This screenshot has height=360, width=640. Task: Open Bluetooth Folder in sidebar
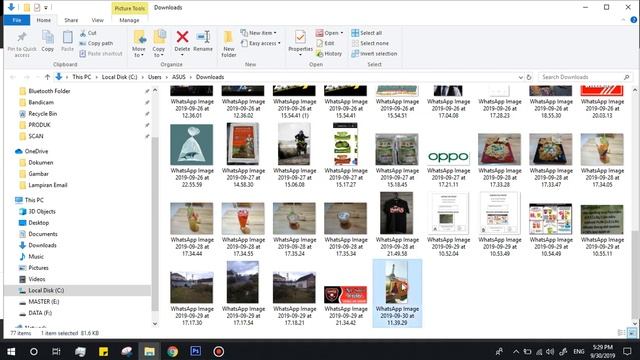click(49, 91)
